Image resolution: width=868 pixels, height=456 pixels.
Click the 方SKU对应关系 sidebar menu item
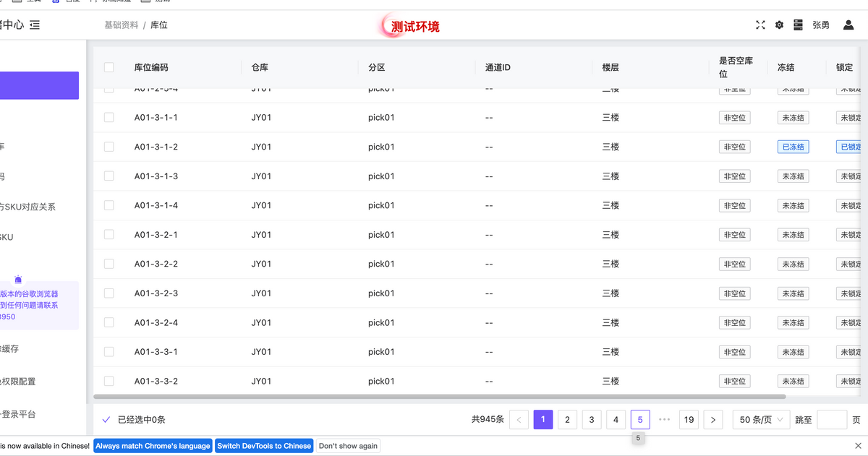point(27,207)
